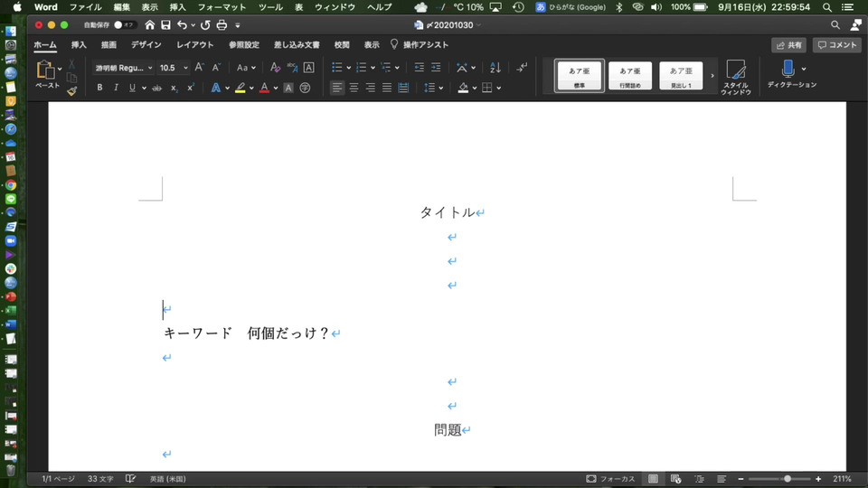Apply bold with the B button
The width and height of the screenshot is (868, 488).
coord(99,88)
